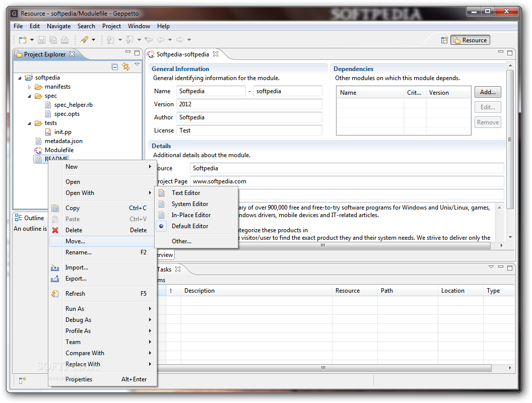
Task: Close the Softpedia-softpedia editor tab
Action: (x=216, y=54)
